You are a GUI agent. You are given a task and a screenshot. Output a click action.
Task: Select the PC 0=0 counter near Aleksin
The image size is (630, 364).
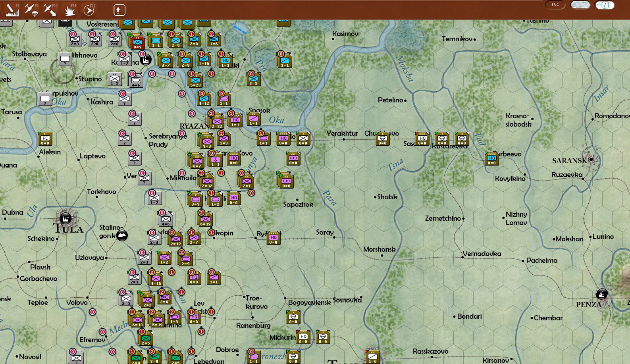[x=45, y=139]
